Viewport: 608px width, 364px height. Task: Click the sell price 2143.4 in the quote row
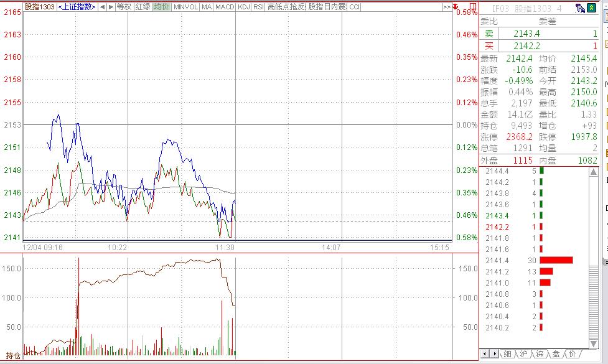(526, 34)
